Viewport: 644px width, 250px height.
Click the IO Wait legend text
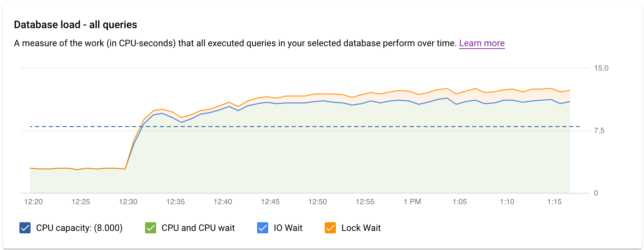[288, 228]
